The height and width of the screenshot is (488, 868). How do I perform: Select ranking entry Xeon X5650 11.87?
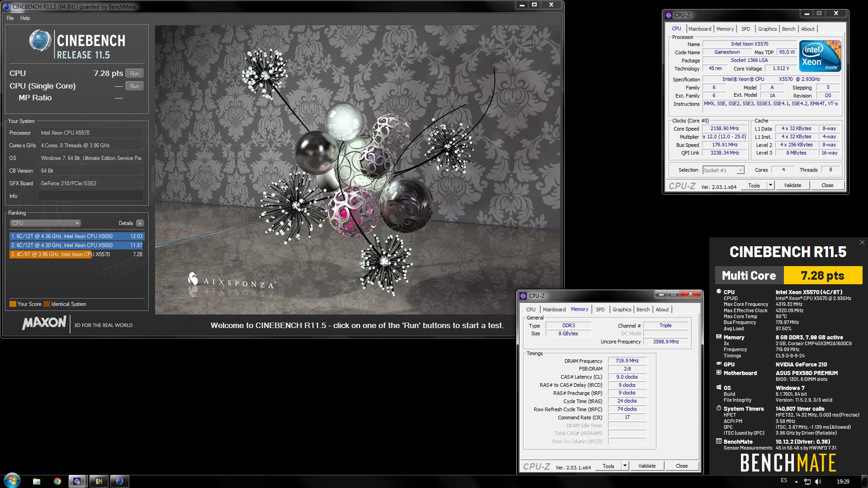[77, 245]
